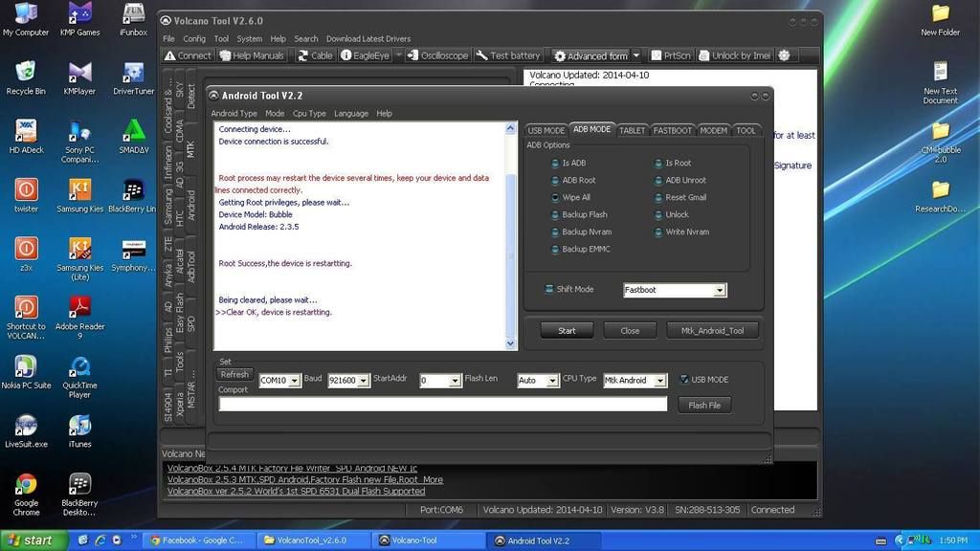Open Unlock by Imei tool
980x551 pixels.
734,55
